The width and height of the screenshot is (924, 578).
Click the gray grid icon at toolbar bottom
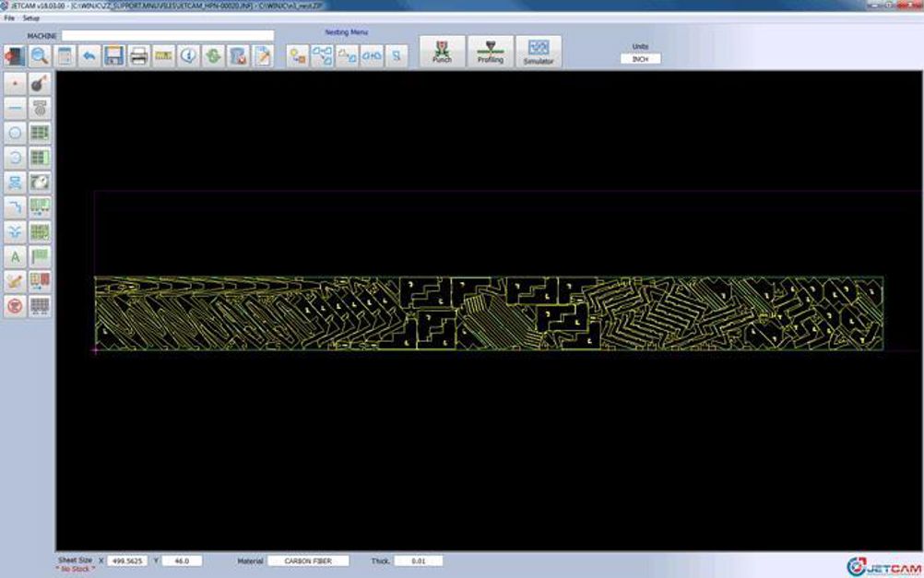pyautogui.click(x=40, y=306)
